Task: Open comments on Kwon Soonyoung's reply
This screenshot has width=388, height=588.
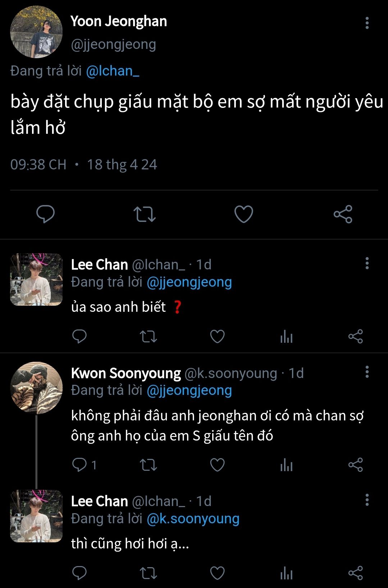Action: (x=79, y=465)
